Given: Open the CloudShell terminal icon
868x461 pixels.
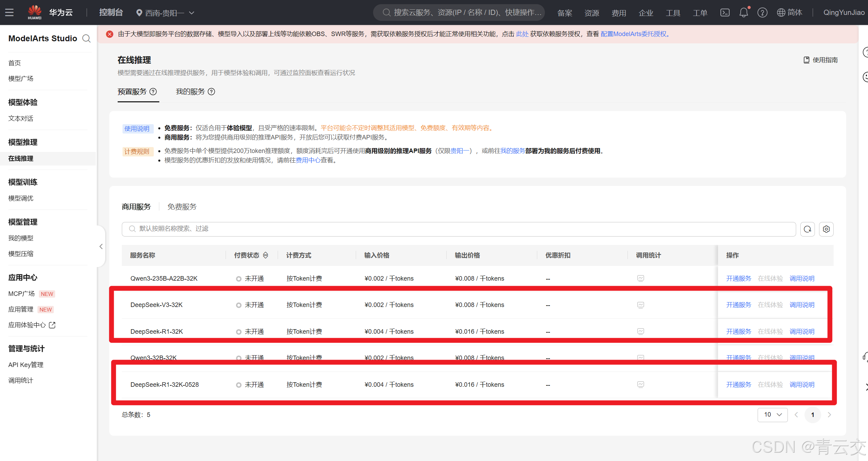Looking at the screenshot, I should click(x=725, y=12).
